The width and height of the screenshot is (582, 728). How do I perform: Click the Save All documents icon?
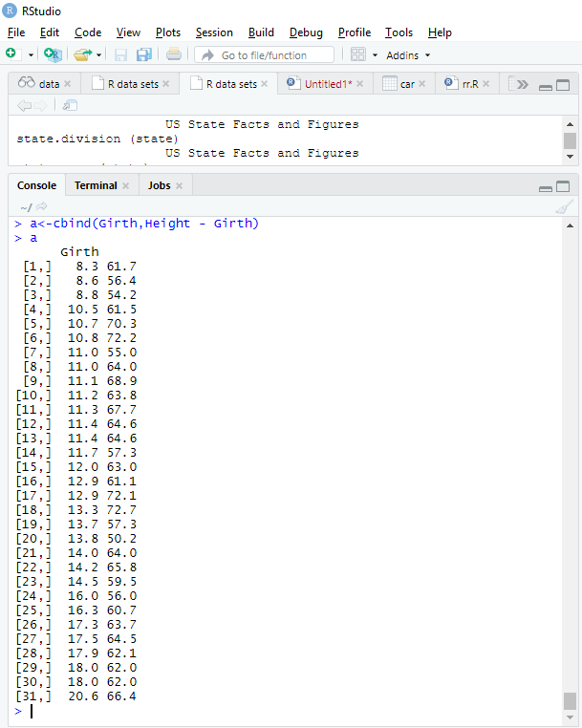[144, 54]
